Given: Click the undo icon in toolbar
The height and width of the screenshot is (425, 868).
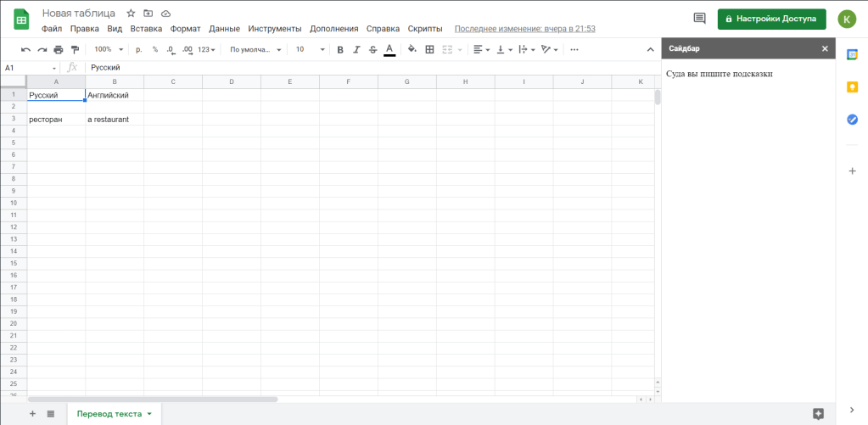Looking at the screenshot, I should pos(25,49).
